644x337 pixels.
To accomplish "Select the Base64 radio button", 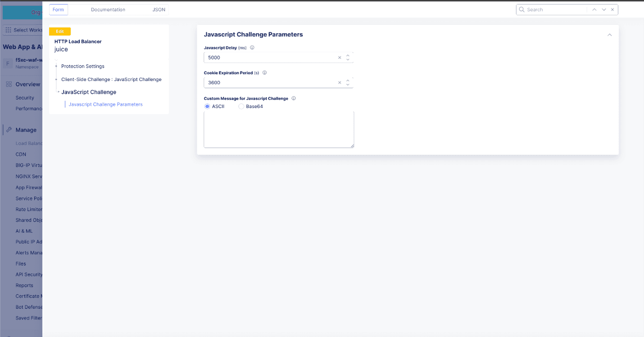I will (x=240, y=106).
